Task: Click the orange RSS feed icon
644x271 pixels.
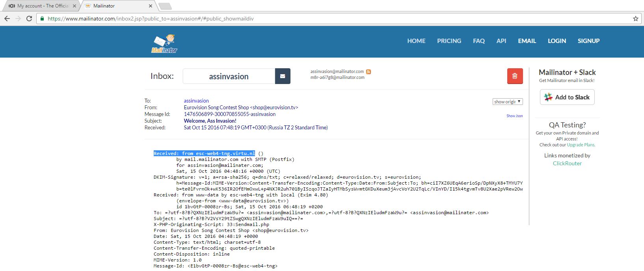Action: 369,72
